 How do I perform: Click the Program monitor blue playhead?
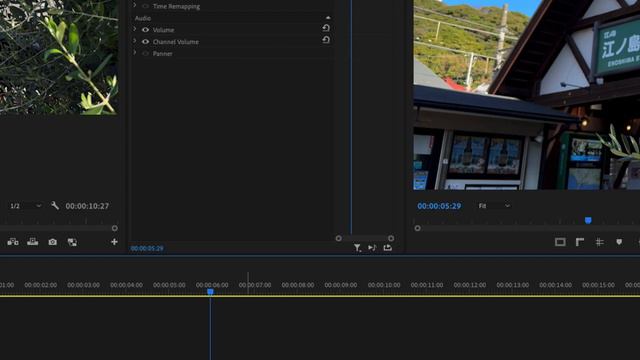point(588,220)
